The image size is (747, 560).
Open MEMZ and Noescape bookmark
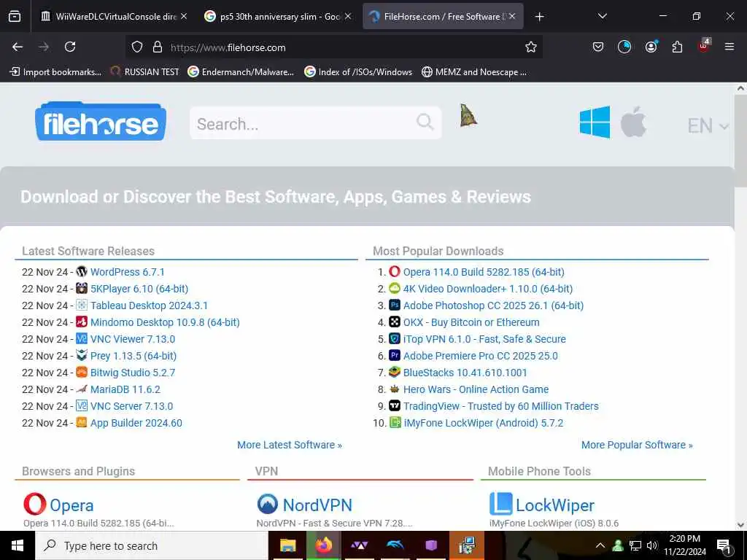(474, 72)
